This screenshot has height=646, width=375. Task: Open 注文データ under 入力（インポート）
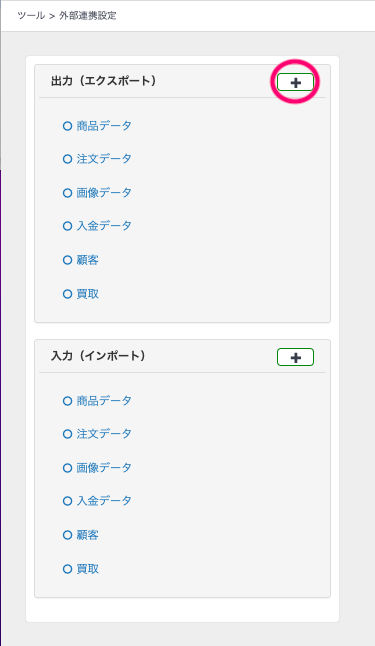104,433
